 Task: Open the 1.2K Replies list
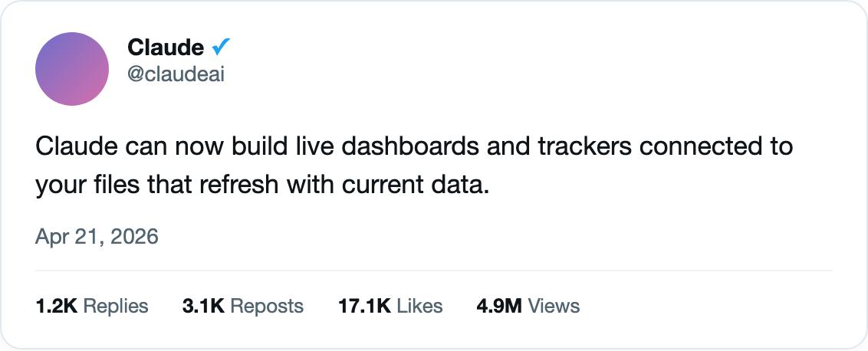(x=91, y=307)
